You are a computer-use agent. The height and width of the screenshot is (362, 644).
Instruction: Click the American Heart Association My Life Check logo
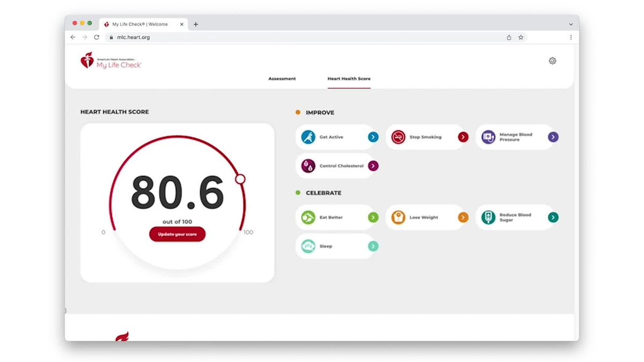111,61
